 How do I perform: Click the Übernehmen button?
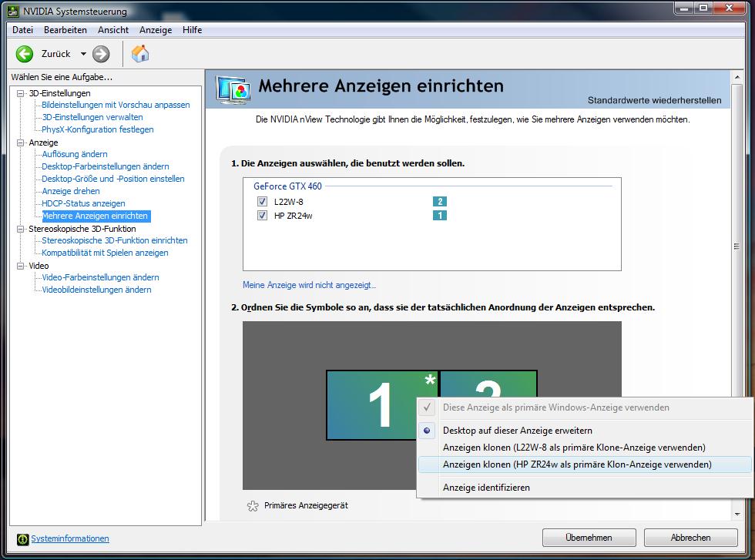pyautogui.click(x=589, y=538)
